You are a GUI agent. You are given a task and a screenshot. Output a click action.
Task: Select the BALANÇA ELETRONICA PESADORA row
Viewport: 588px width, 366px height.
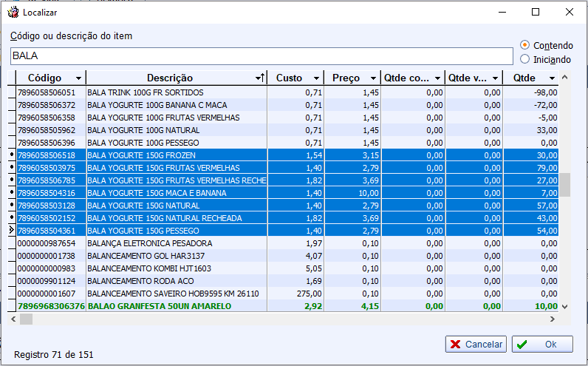coord(149,243)
